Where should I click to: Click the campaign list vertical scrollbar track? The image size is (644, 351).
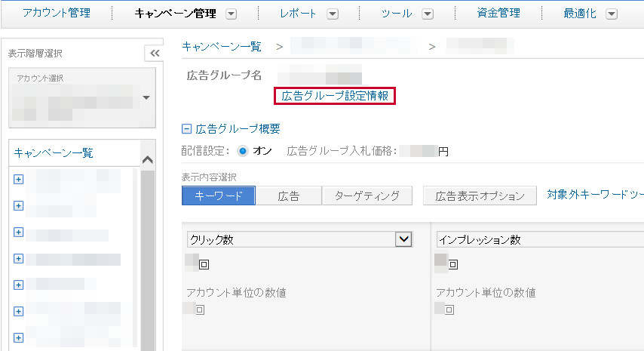tap(148, 261)
